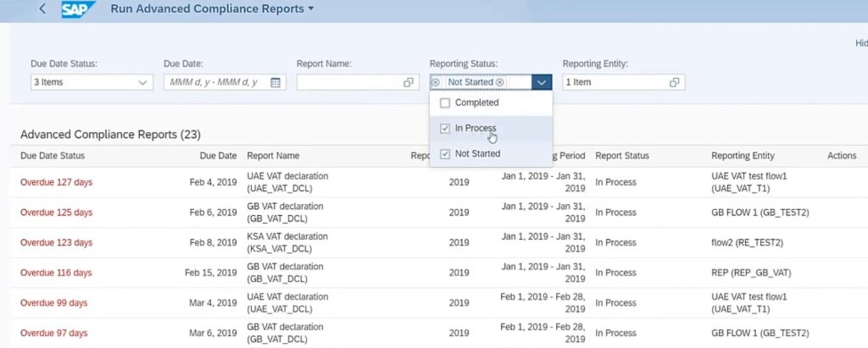Open Reporting Entity value help icon
This screenshot has height=348, width=868.
point(675,82)
